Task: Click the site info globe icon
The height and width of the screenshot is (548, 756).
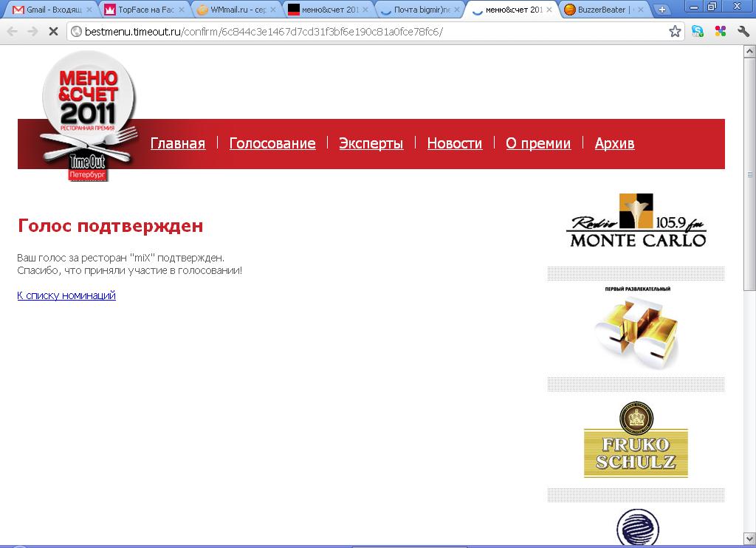Action: click(x=76, y=32)
